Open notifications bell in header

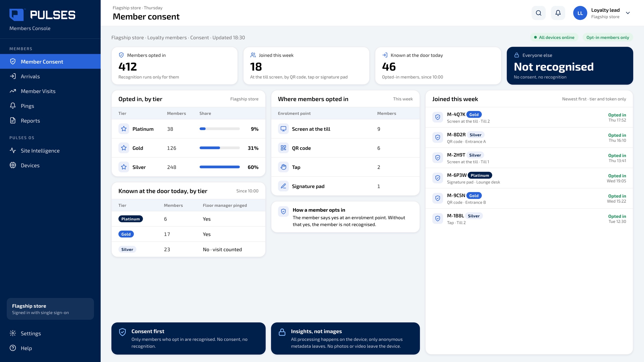point(558,13)
